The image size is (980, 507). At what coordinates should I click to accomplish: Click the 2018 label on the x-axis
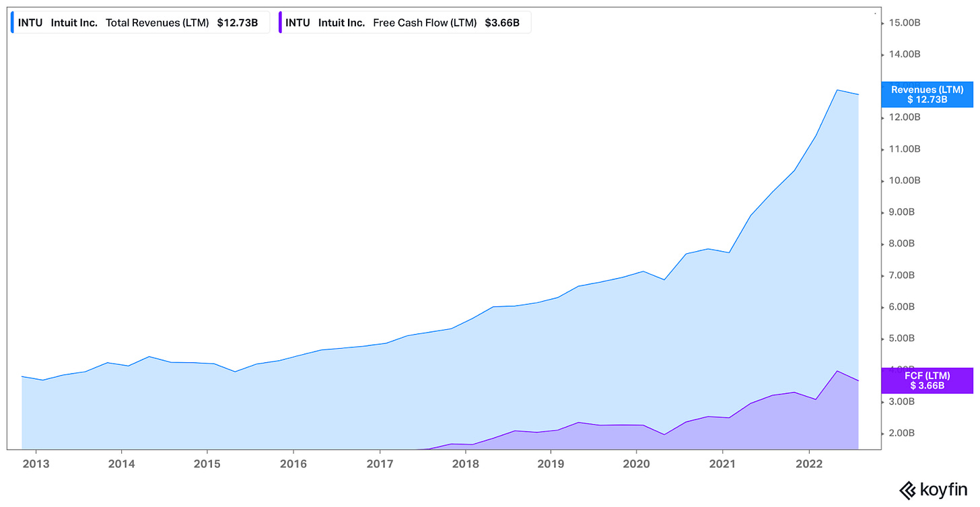point(464,464)
